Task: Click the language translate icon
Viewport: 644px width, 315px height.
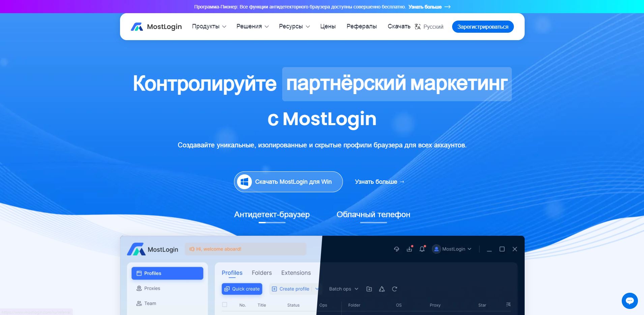Action: click(417, 27)
